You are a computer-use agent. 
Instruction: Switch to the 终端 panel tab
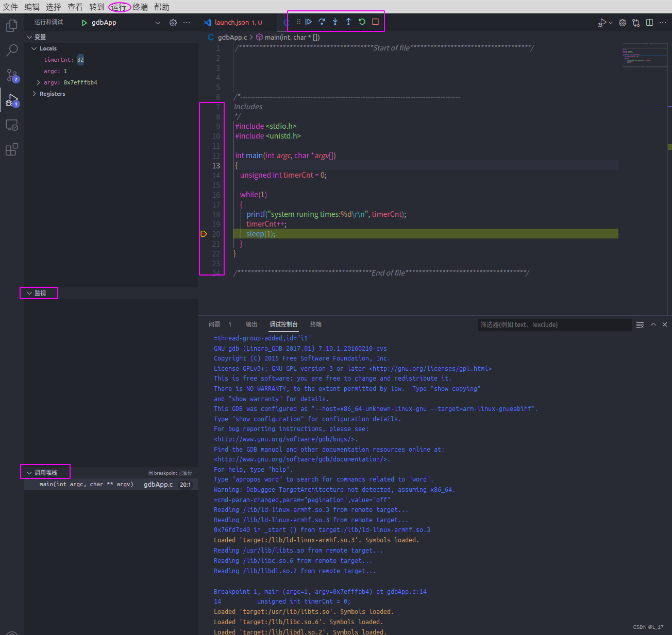[316, 324]
